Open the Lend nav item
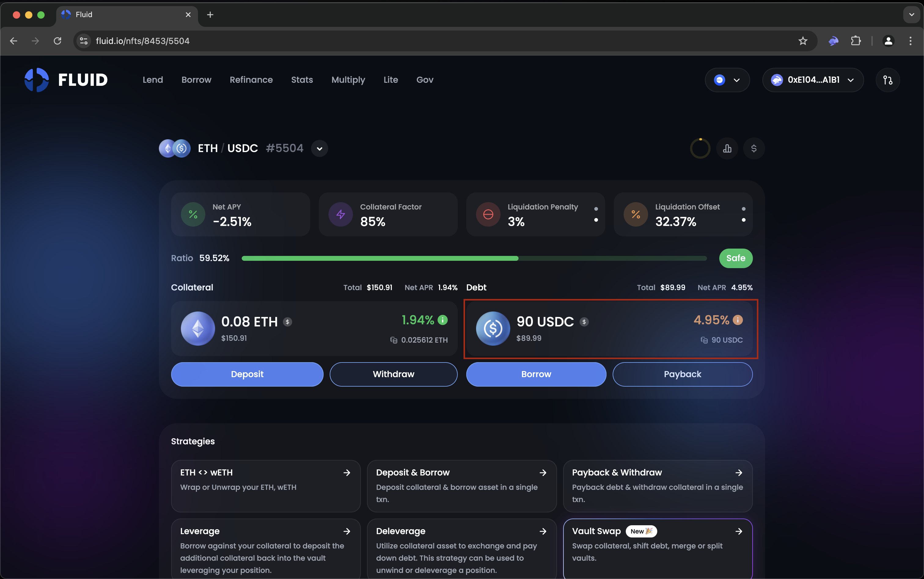This screenshot has height=579, width=924. (153, 80)
